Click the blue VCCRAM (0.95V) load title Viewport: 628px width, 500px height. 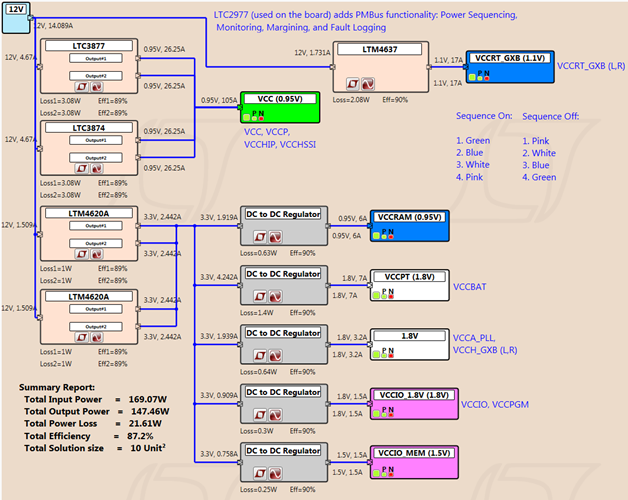point(411,217)
